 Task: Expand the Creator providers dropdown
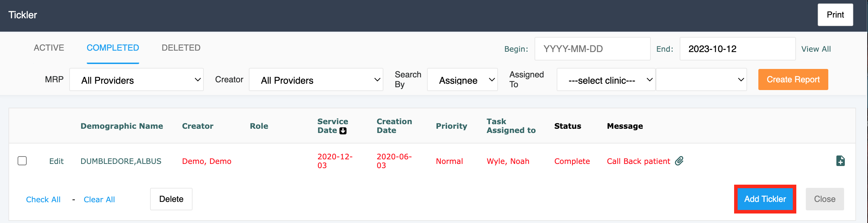[x=316, y=80]
